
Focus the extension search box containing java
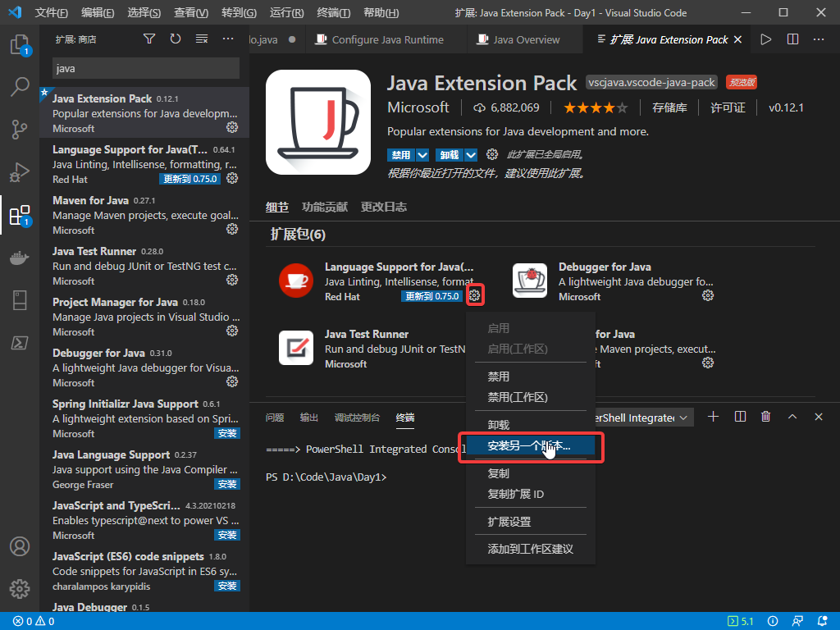click(x=146, y=69)
